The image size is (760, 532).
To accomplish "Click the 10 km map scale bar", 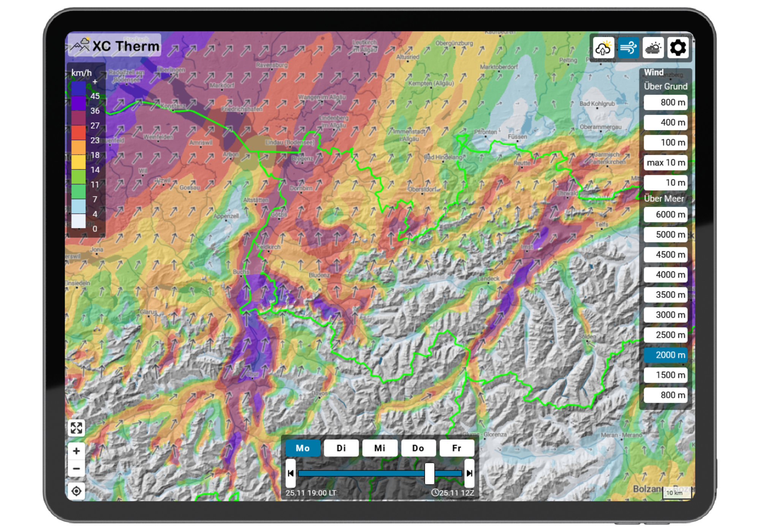I will click(x=677, y=493).
